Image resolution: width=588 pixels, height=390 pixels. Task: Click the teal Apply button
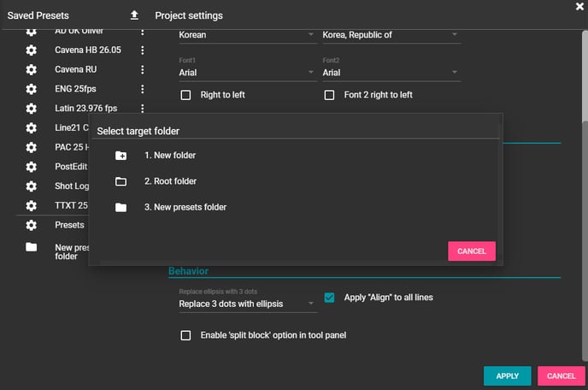pos(507,376)
